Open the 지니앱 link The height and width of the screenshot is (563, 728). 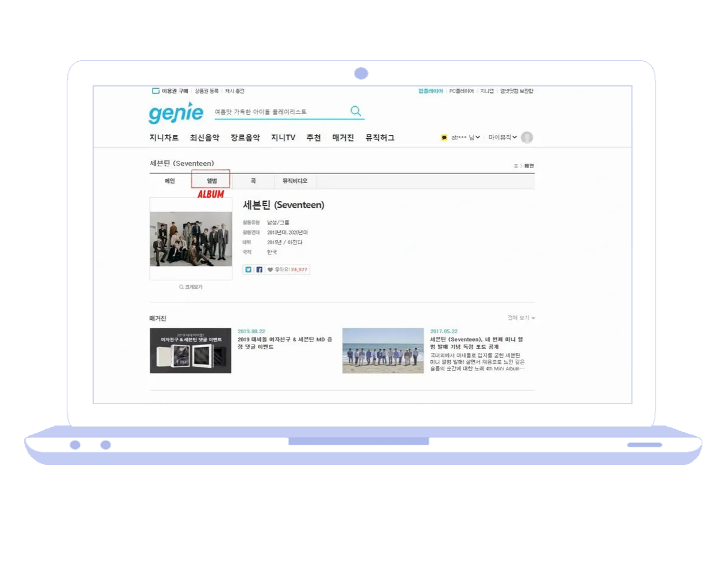487,91
